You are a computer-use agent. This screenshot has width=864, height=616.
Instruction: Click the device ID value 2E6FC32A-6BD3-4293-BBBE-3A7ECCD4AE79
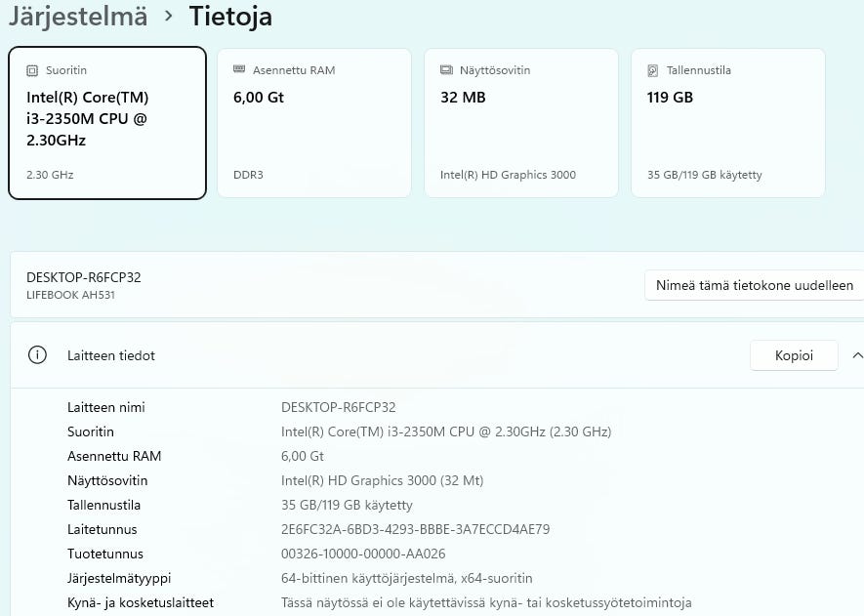tap(416, 529)
